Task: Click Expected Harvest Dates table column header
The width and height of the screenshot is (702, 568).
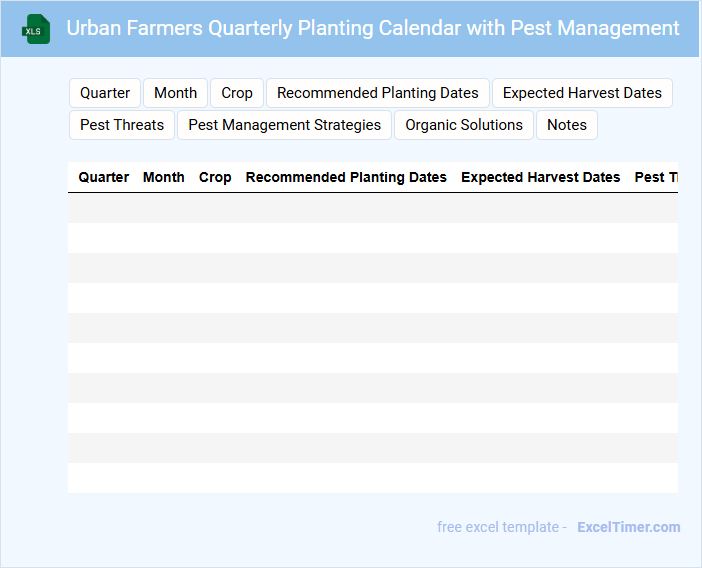Action: pyautogui.click(x=540, y=177)
